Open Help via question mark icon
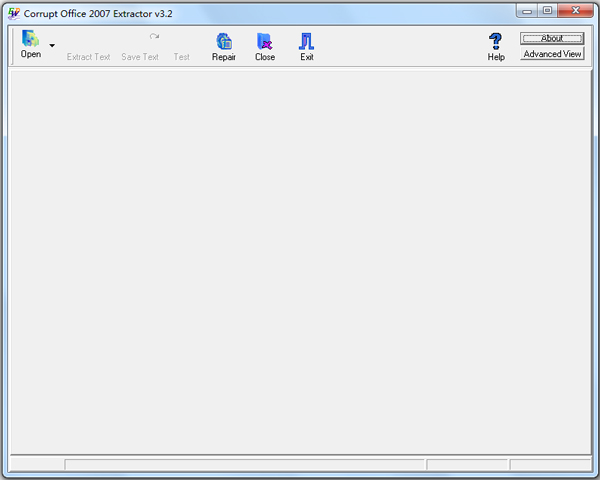 [496, 41]
